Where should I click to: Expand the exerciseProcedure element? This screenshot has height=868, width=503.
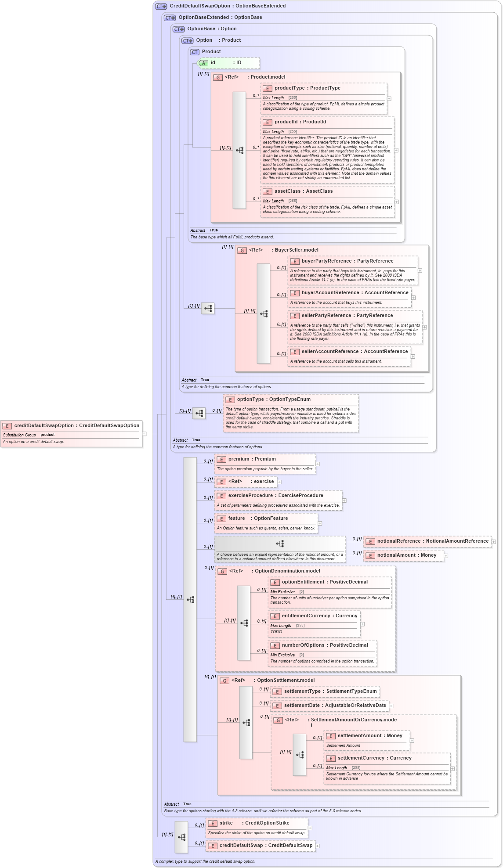pyautogui.click(x=344, y=501)
